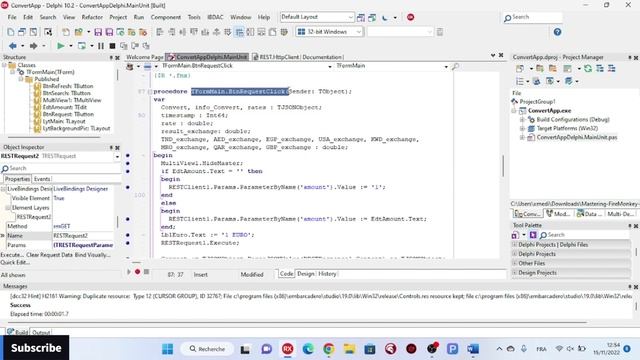The image size is (640, 360).
Task: Run the project with the green arrow
Action: tap(60, 46)
